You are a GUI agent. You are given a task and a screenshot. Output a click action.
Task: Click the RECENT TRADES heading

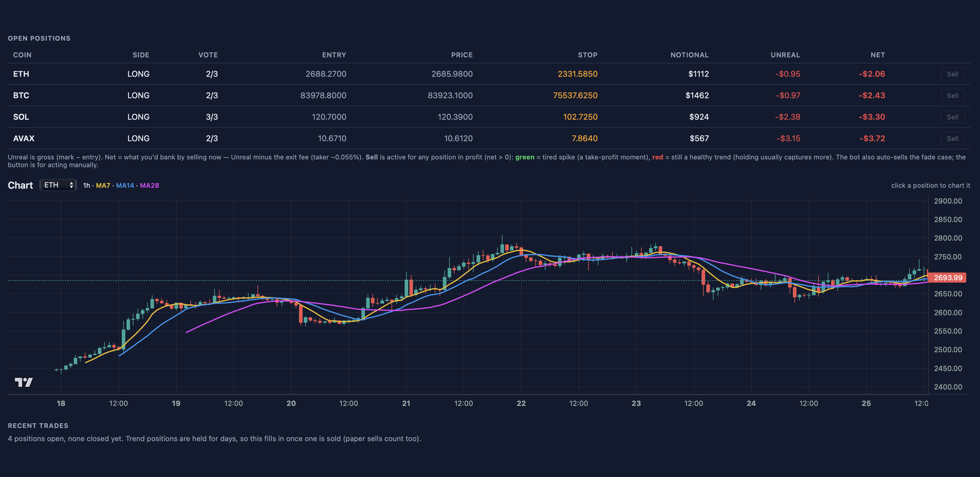[x=38, y=426]
